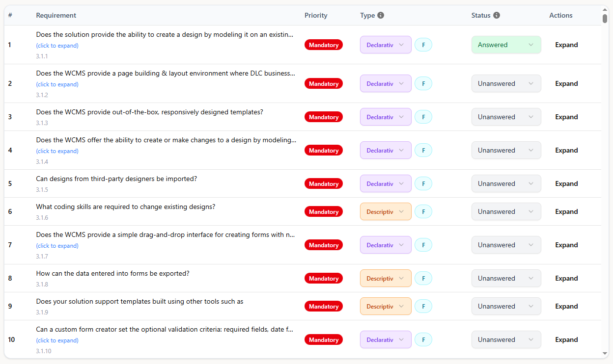Click Expand for requirement 9
The width and height of the screenshot is (613, 364).
566,306
